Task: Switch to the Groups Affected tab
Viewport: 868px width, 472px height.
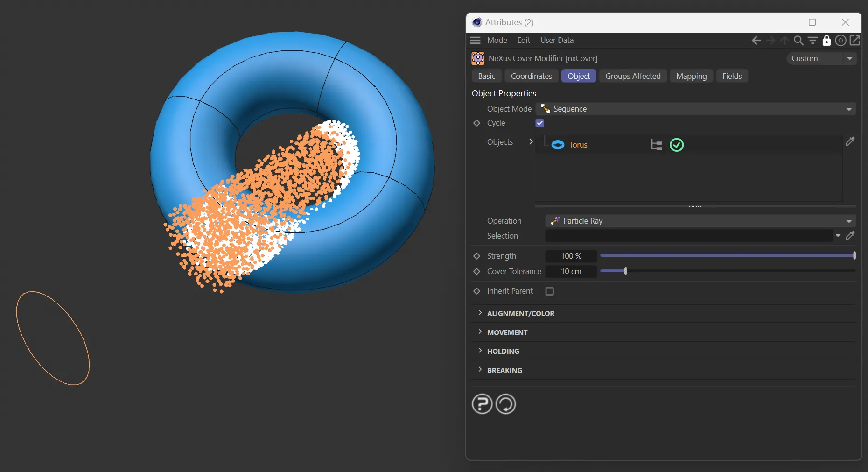Action: 633,76
